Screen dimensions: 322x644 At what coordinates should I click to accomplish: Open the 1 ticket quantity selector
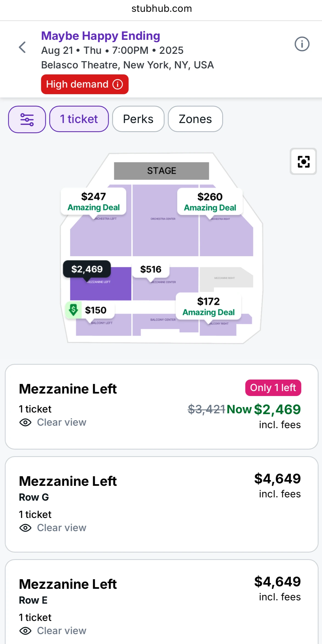[79, 119]
